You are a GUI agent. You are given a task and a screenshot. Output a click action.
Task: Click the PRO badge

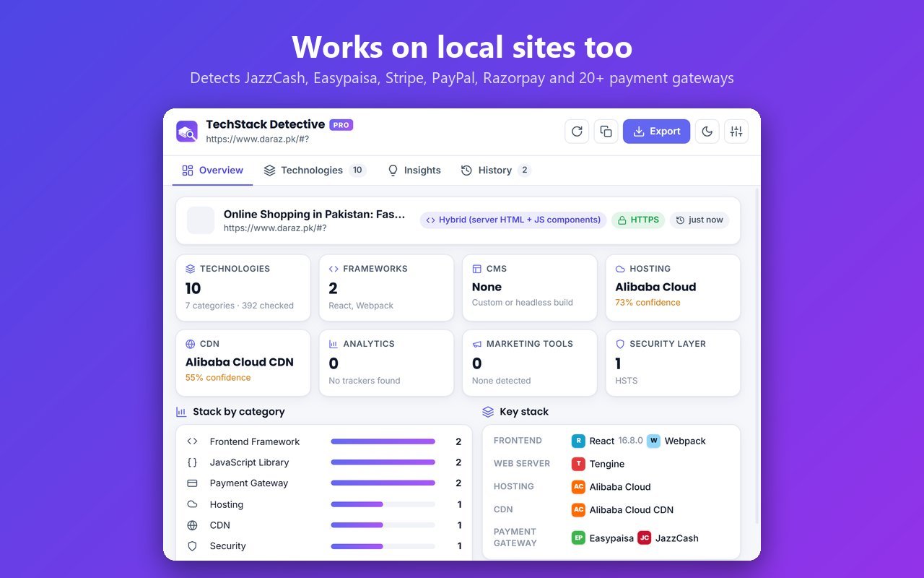coord(341,125)
